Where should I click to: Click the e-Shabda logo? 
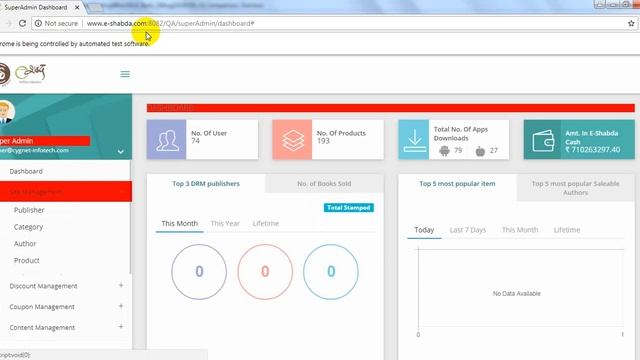click(x=31, y=74)
